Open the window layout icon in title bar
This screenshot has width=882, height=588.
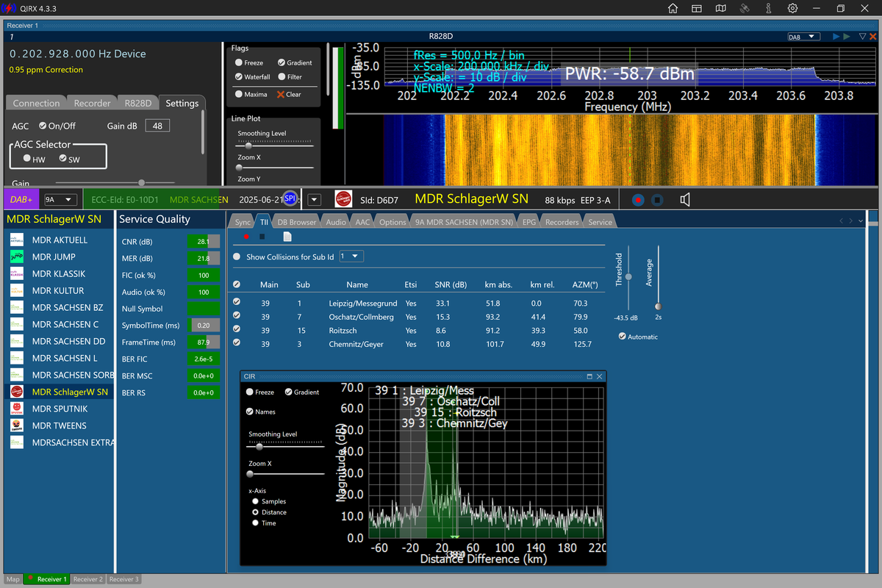click(697, 8)
